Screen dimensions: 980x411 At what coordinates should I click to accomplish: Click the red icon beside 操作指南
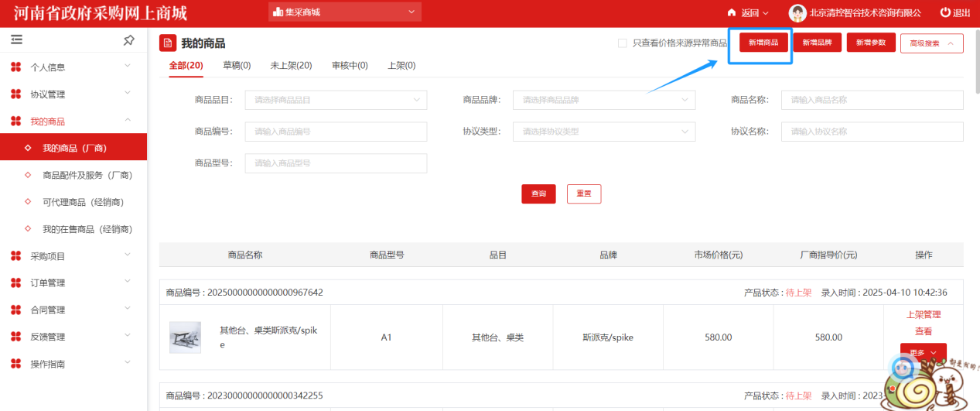tap(16, 364)
